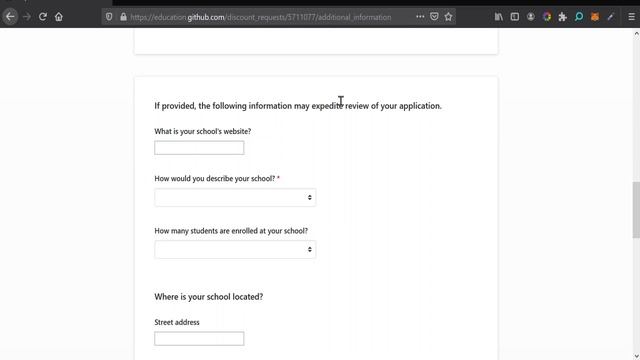Click the pencil extension icon in toolbar

pyautogui.click(x=611, y=17)
